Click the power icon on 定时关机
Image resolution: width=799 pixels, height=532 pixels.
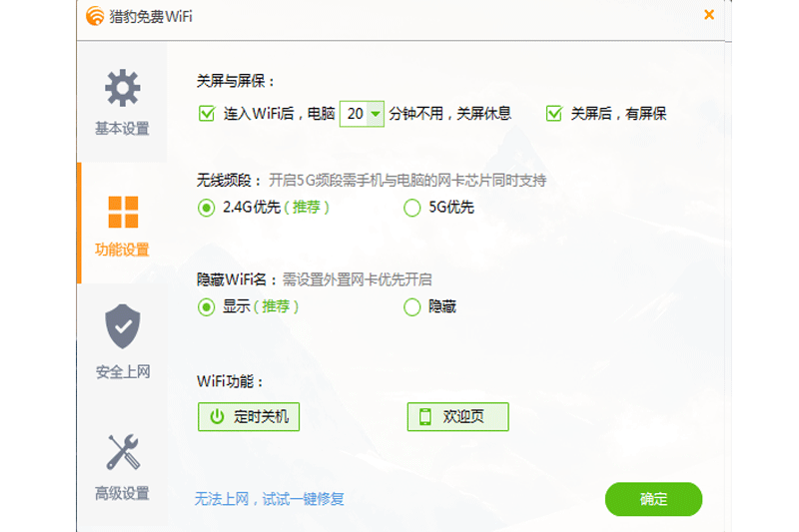point(217,416)
